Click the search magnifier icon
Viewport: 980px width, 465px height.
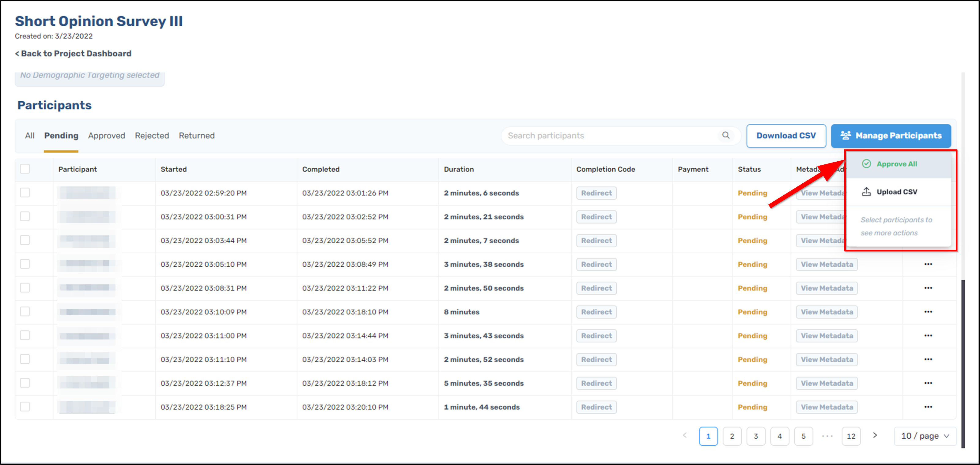click(725, 135)
